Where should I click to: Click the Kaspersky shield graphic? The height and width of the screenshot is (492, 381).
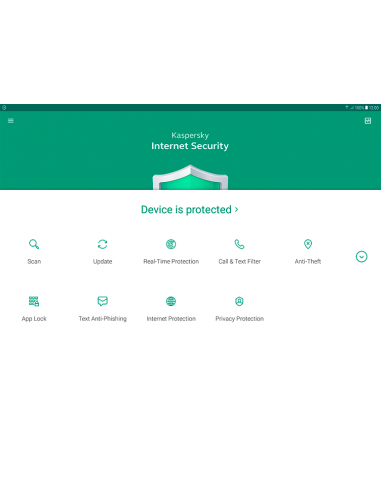(x=190, y=177)
